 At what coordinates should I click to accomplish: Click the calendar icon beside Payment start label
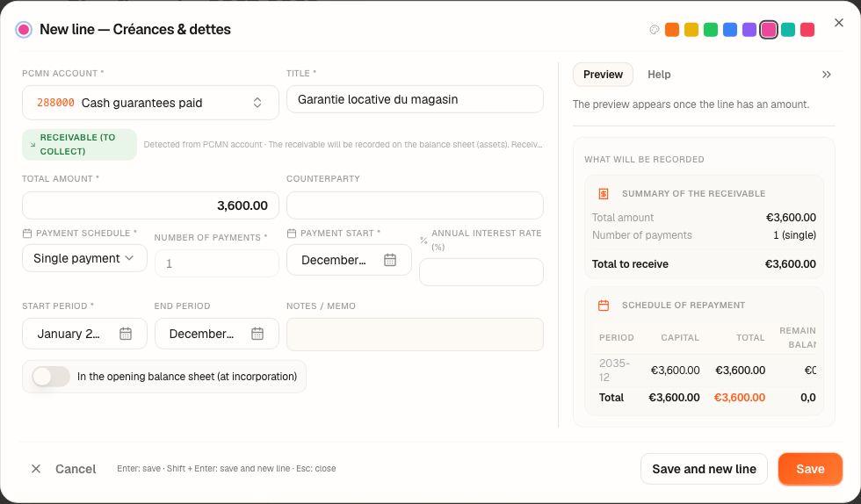292,234
